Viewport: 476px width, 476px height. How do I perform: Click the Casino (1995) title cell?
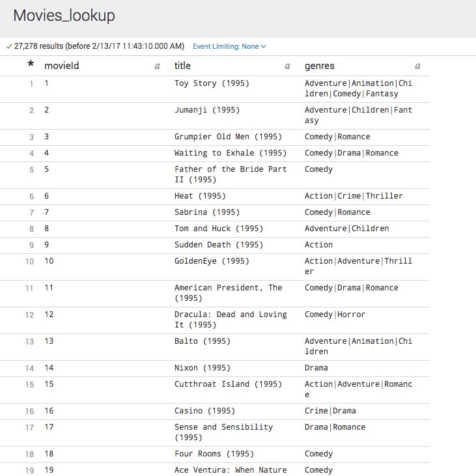pos(204,411)
